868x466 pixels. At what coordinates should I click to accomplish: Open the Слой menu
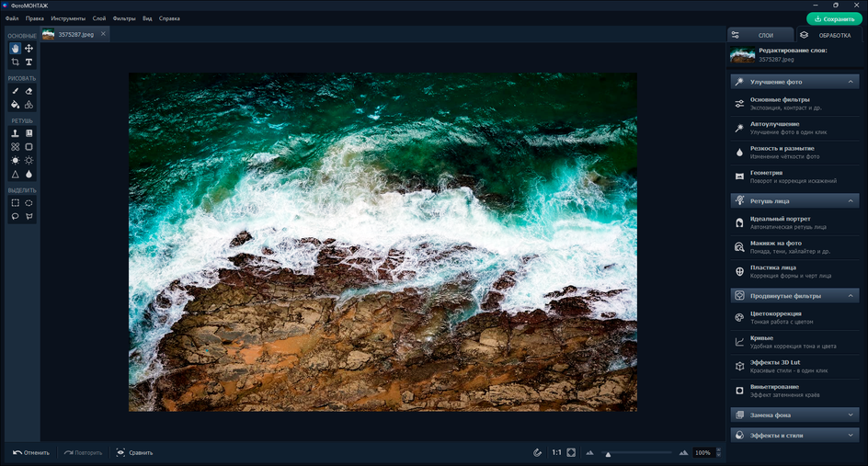pos(99,18)
